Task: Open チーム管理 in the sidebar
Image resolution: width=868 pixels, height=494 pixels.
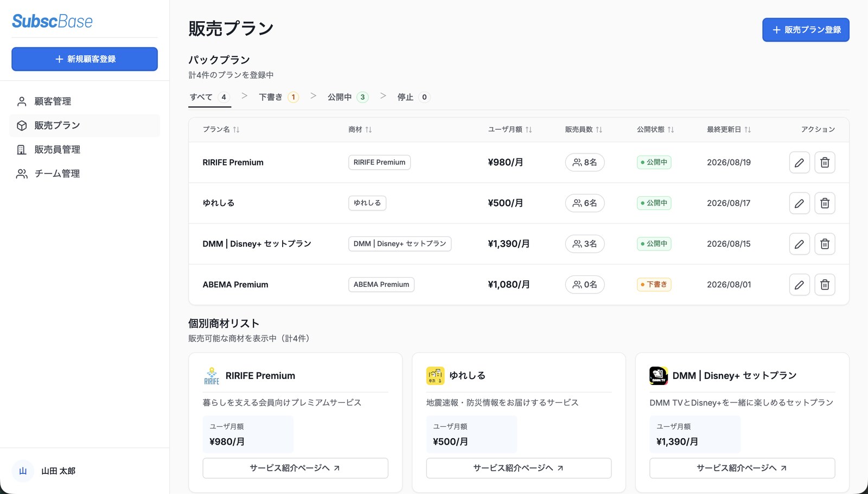Action: pos(85,174)
